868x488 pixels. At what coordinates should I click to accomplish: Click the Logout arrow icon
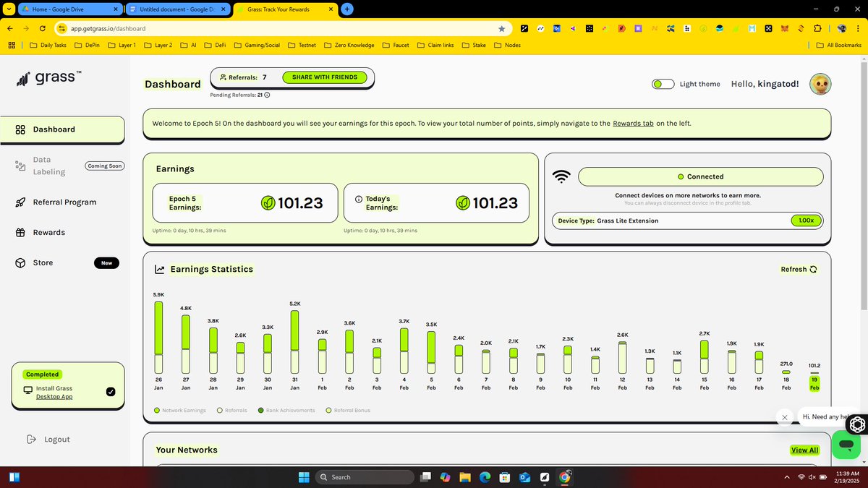point(31,440)
